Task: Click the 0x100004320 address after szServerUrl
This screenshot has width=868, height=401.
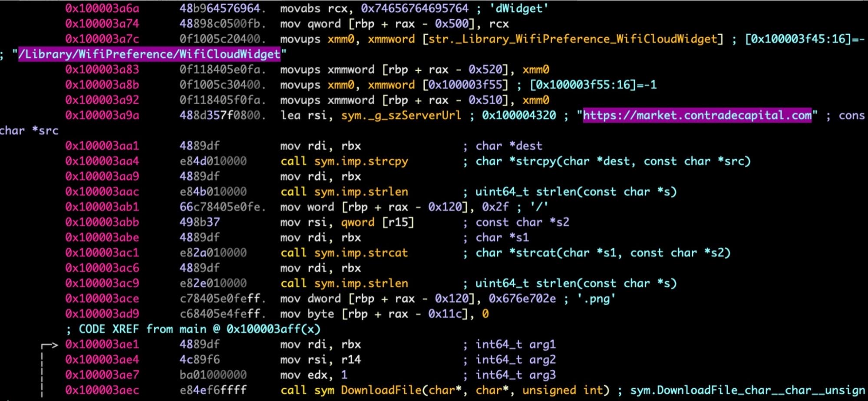Action: click(x=518, y=115)
